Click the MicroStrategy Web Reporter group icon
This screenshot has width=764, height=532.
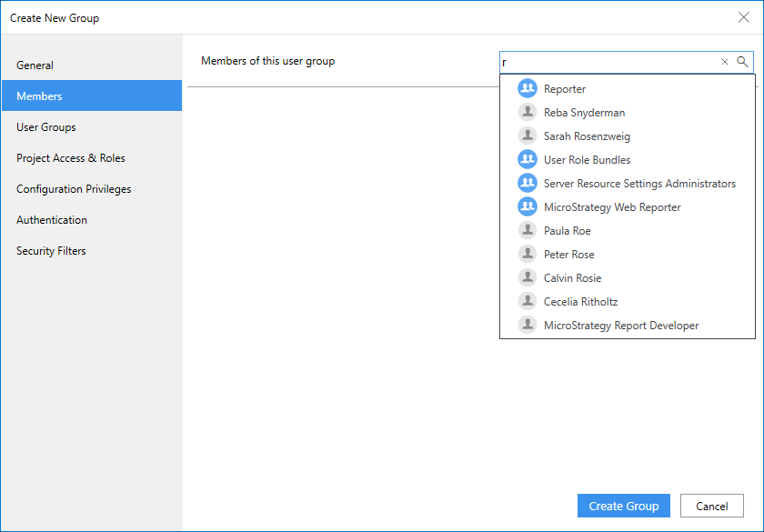[528, 207]
